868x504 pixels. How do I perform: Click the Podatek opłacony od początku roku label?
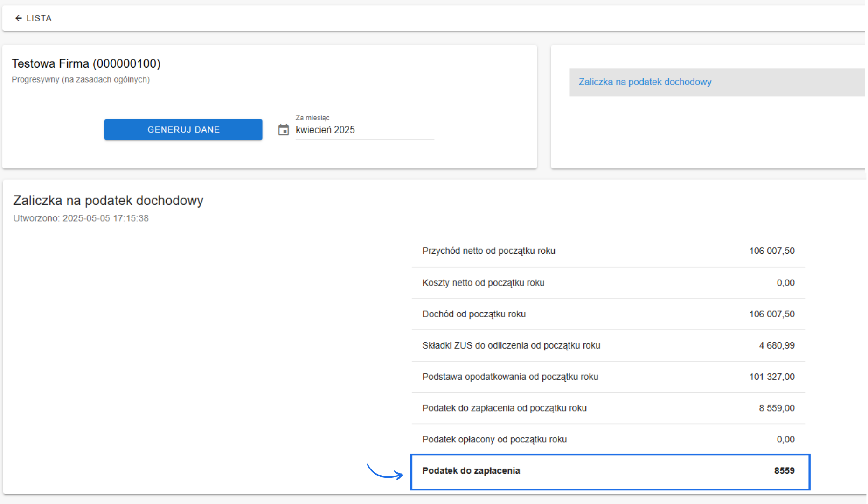pos(494,440)
